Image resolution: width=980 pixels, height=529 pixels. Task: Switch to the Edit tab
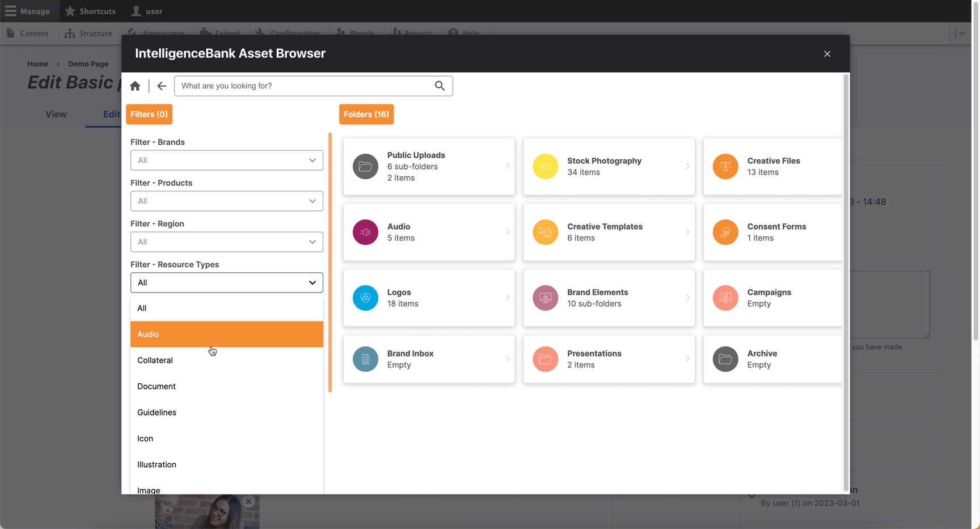pyautogui.click(x=111, y=115)
